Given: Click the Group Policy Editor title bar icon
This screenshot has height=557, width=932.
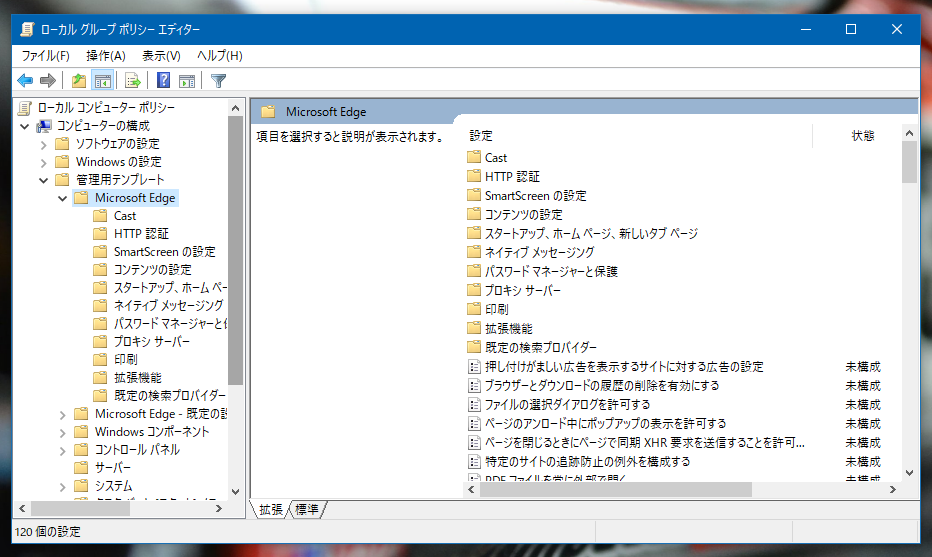Looking at the screenshot, I should tap(27, 29).
